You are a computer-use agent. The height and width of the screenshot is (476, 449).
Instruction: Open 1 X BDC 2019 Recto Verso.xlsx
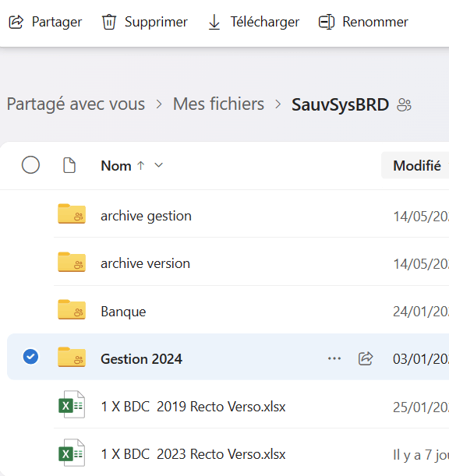click(193, 407)
